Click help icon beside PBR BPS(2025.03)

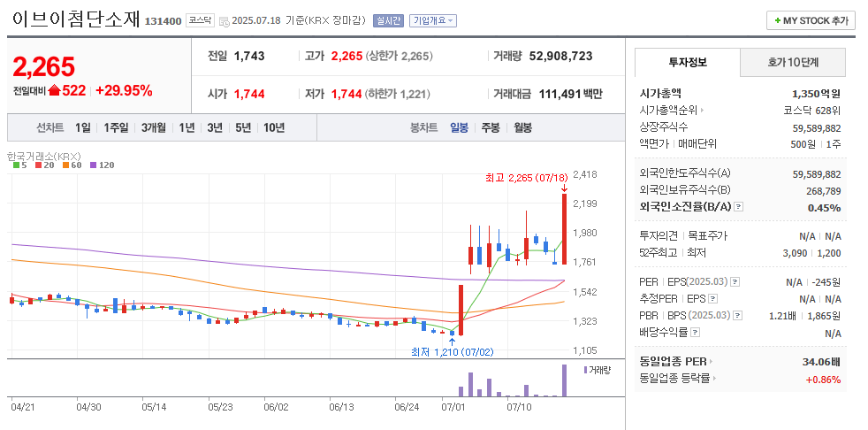click(x=737, y=316)
